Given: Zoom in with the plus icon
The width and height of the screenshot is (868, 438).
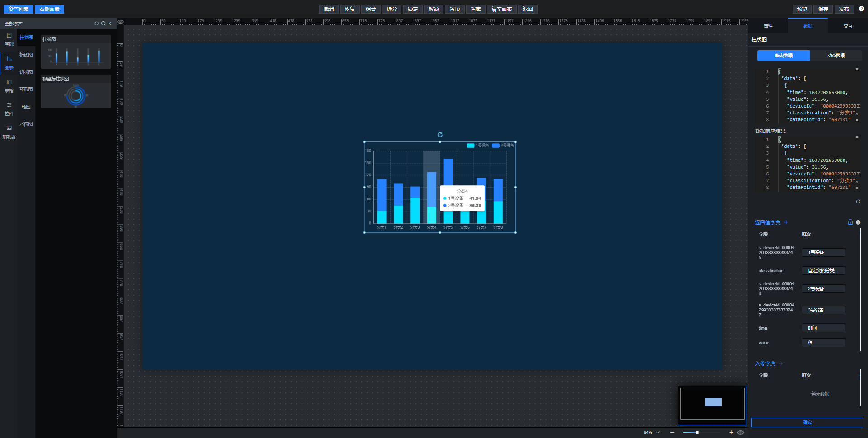Looking at the screenshot, I should [731, 433].
